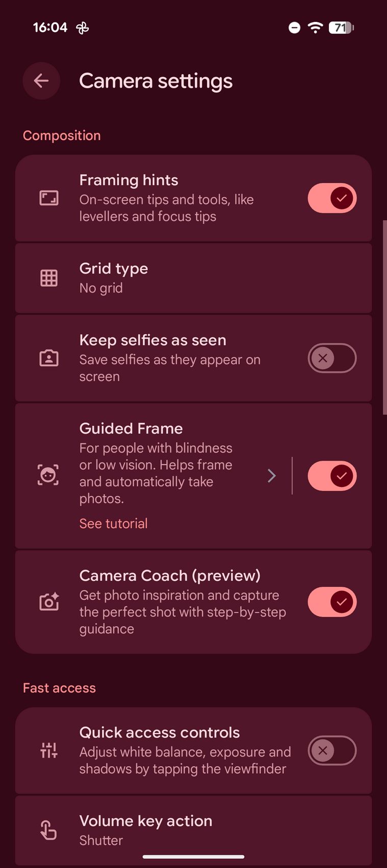Turn off Camera Coach (preview) toggle
The image size is (387, 868).
click(x=332, y=602)
